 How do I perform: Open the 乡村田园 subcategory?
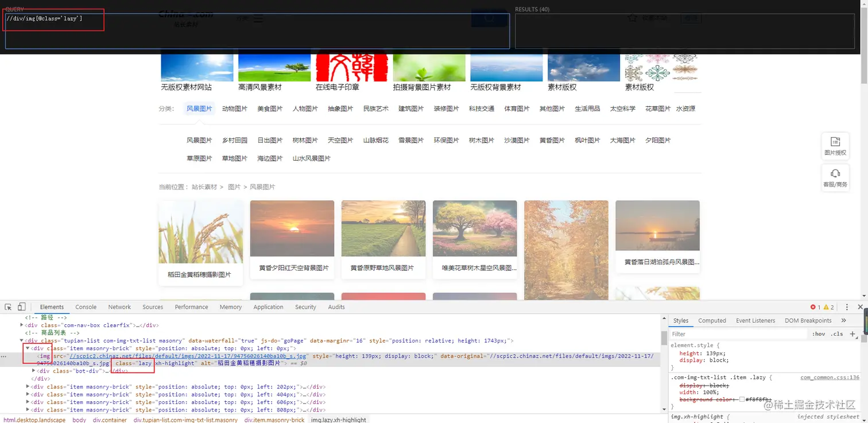pyautogui.click(x=234, y=140)
